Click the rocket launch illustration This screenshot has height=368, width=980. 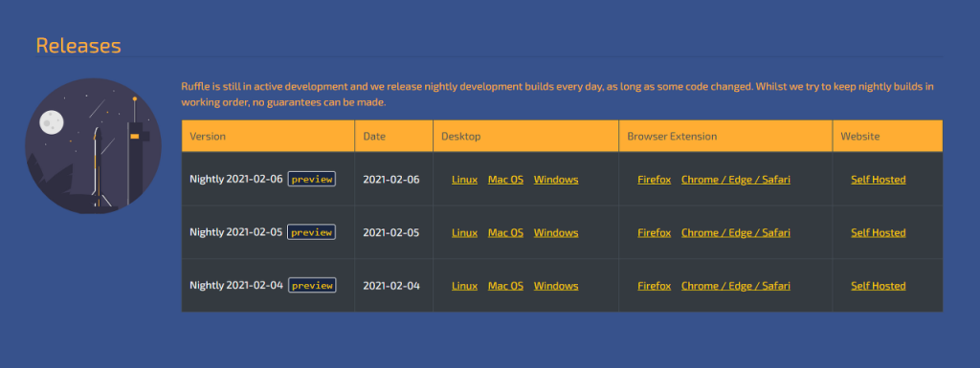tap(93, 146)
